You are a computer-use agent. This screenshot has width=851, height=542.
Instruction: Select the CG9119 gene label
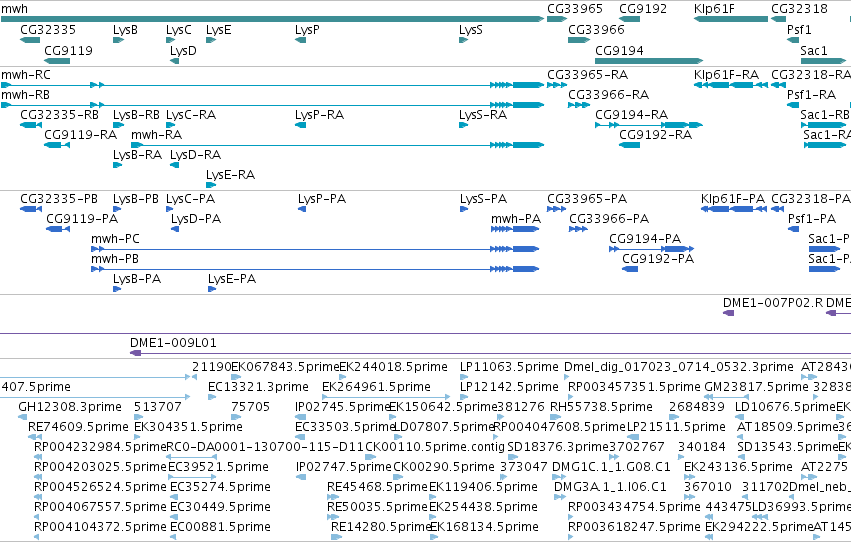[68, 50]
